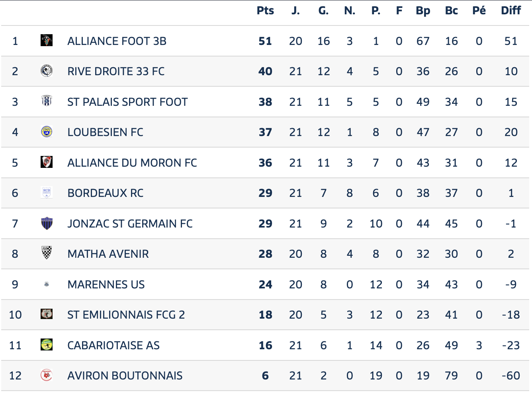This screenshot has width=532, height=397.
Task: Open the ST PALAIS SPORT FOOT logo
Action: click(x=47, y=101)
